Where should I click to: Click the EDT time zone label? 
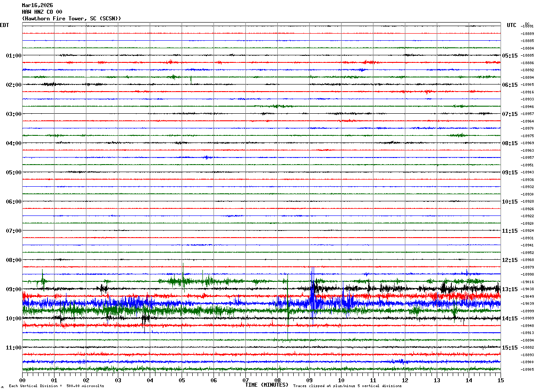pos(4,25)
